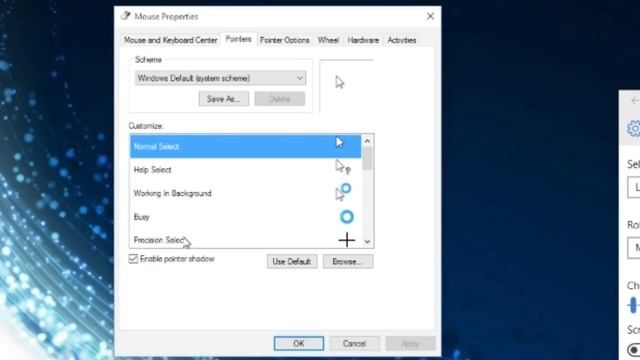Click the Customize list scrollbar thumb
Image resolution: width=640 pixels, height=360 pixels.
[x=367, y=158]
